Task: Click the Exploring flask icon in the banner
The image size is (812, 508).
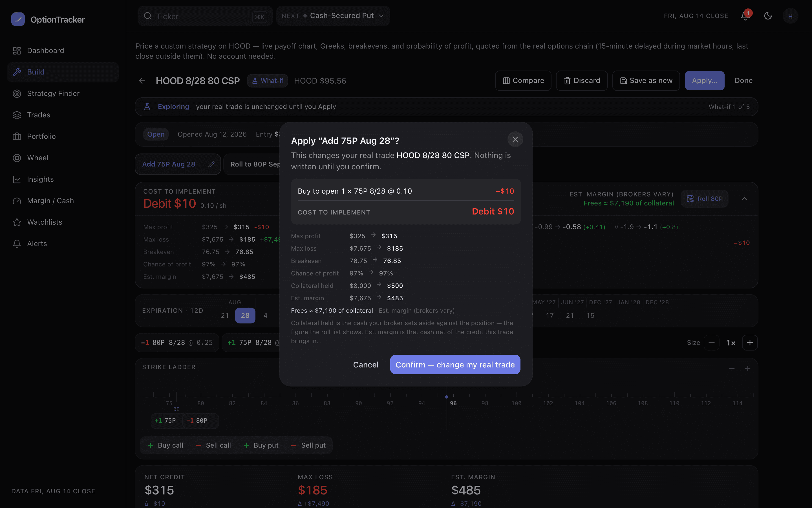Action: coord(147,107)
